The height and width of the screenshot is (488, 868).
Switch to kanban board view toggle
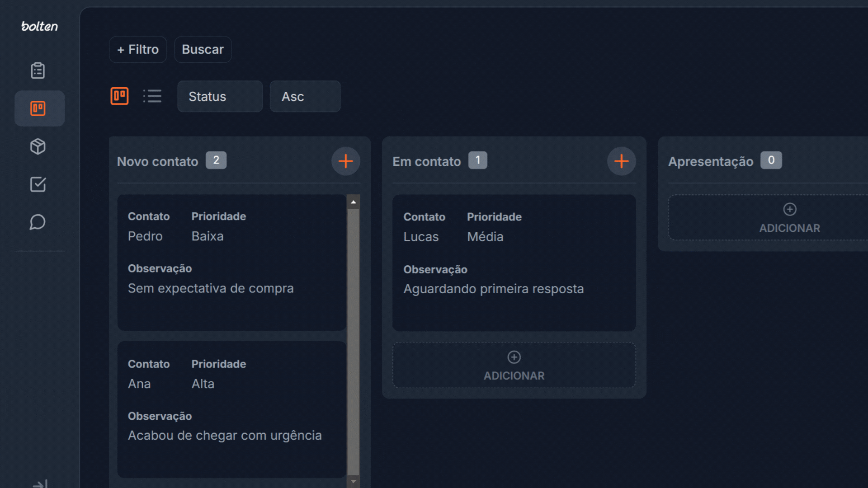[x=120, y=96]
